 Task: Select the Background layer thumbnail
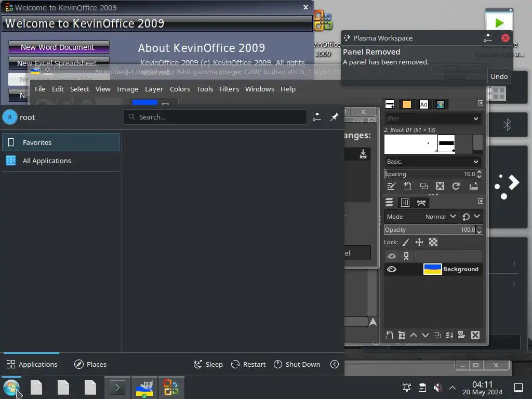tap(433, 269)
